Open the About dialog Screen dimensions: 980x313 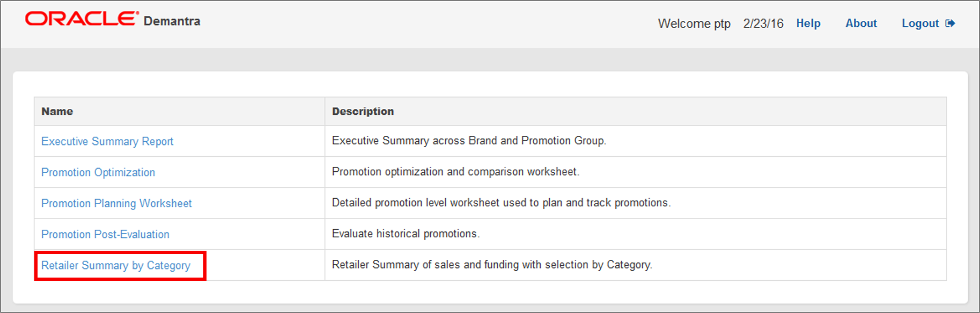tap(860, 23)
